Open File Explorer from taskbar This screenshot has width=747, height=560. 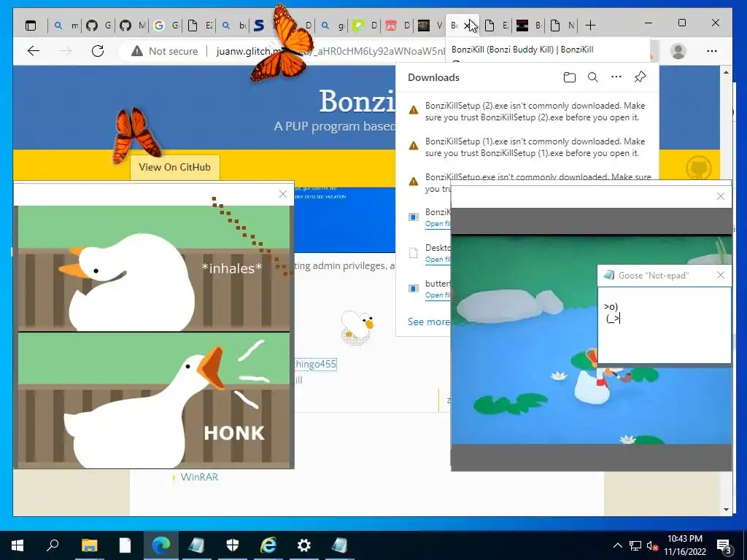(x=89, y=545)
